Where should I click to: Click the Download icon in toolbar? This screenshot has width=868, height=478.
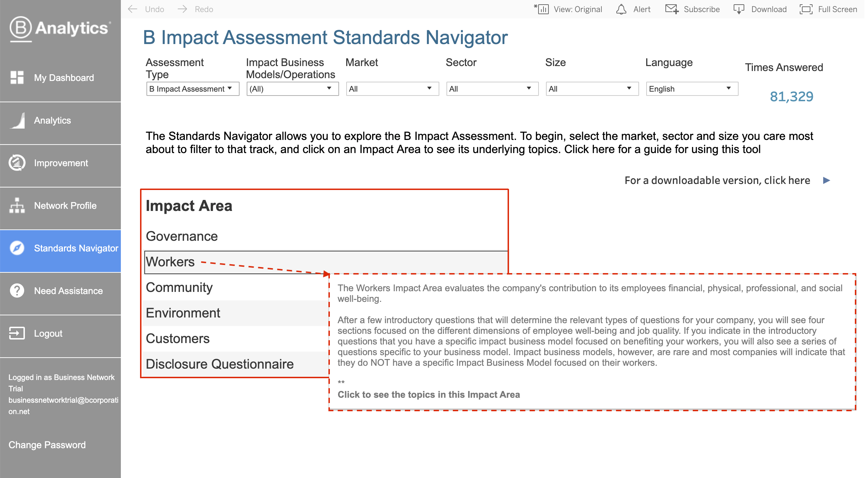pos(739,9)
